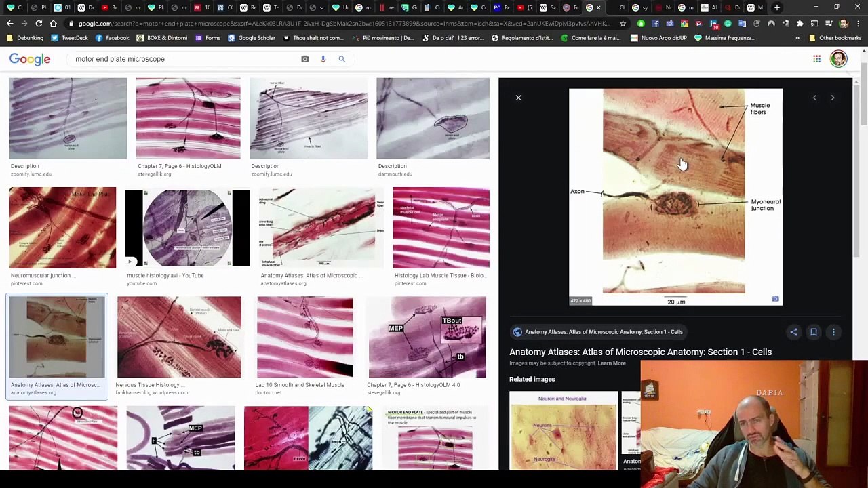Open Debunking bookmark
Viewport: 868px width, 488px height.
(x=25, y=38)
